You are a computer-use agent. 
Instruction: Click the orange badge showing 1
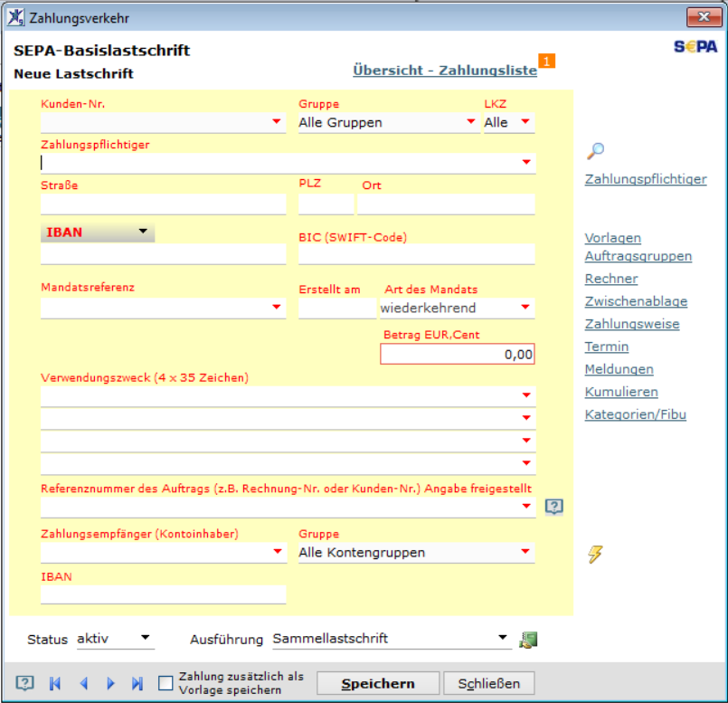[546, 61]
